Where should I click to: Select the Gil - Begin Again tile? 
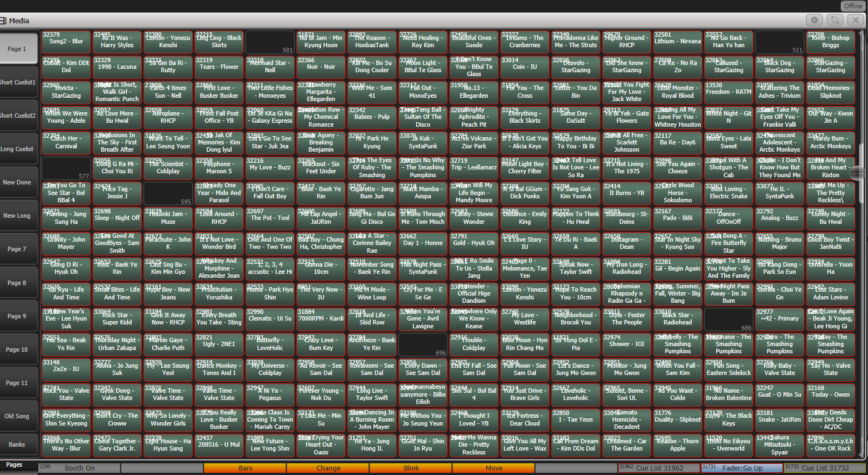click(x=677, y=269)
